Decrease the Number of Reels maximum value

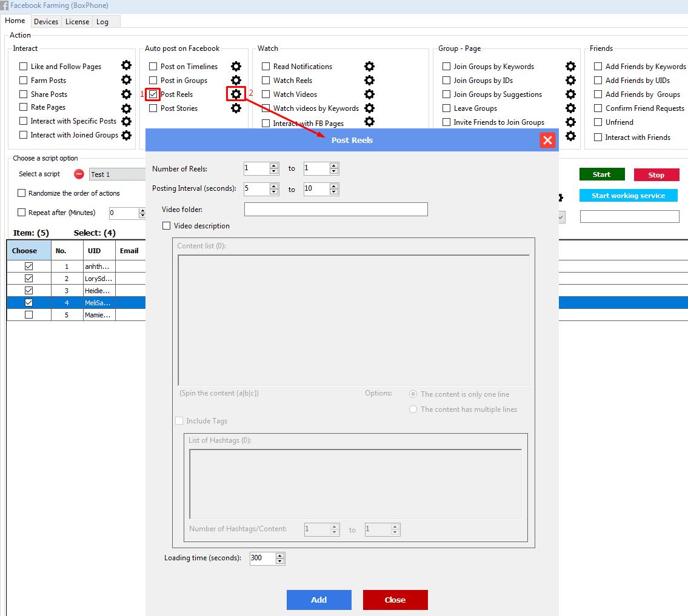click(x=334, y=171)
